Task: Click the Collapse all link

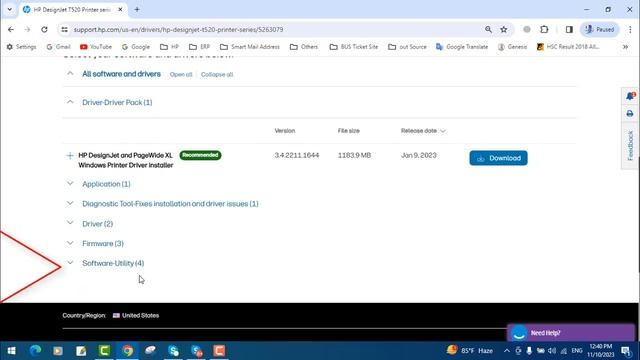Action: click(217, 75)
